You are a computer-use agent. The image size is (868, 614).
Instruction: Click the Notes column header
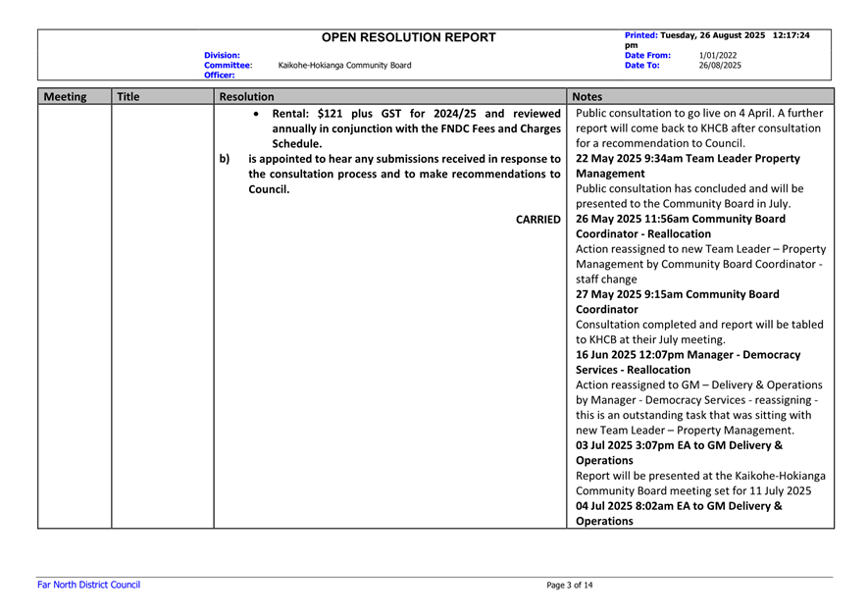[587, 97]
